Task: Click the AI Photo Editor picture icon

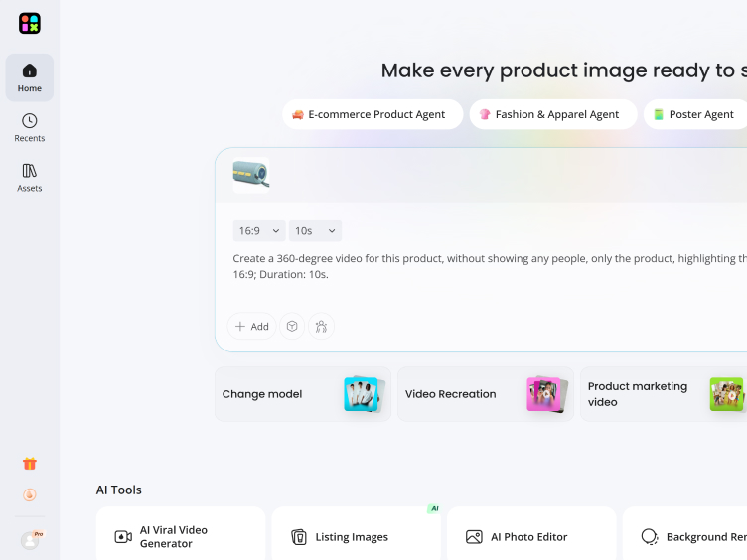Action: 474,537
